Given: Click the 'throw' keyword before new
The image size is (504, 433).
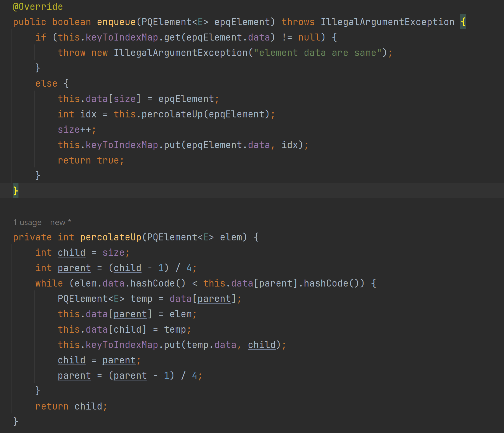Looking at the screenshot, I should pos(71,53).
